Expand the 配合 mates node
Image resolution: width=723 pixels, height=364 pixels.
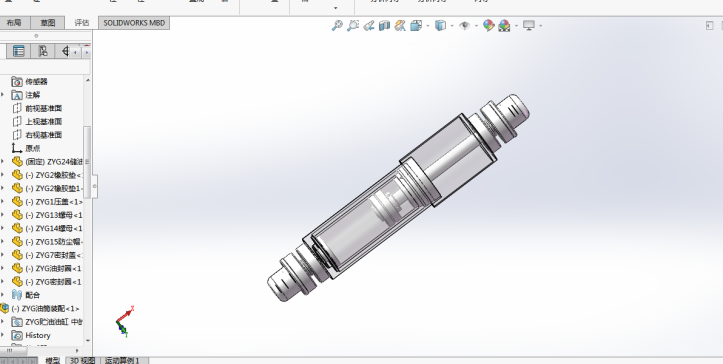(x=3, y=295)
